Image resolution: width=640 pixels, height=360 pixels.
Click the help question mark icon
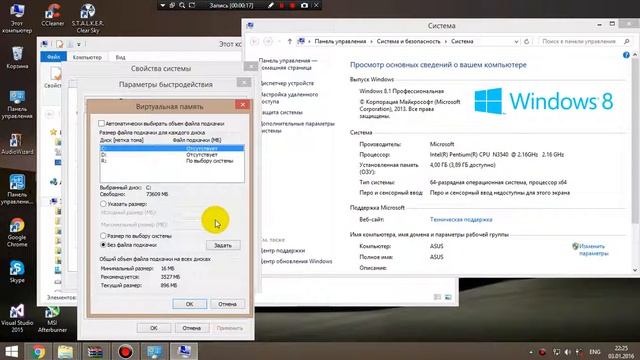(x=626, y=55)
